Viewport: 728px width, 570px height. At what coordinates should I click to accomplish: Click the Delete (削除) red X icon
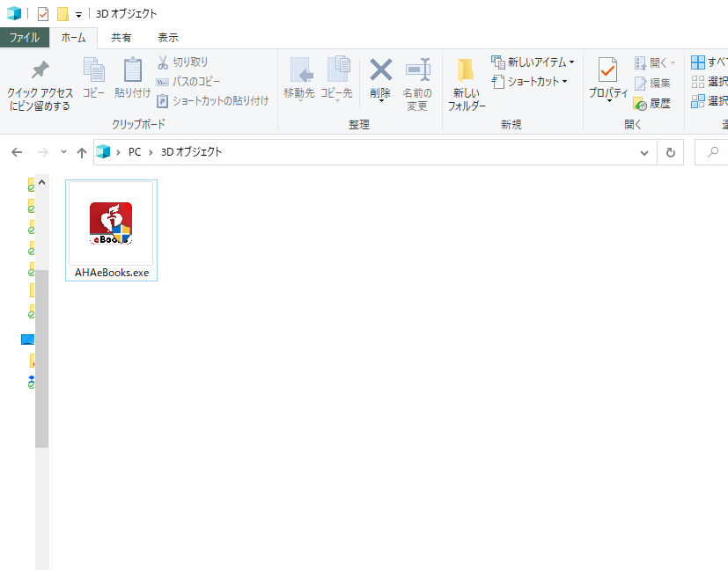[380, 70]
